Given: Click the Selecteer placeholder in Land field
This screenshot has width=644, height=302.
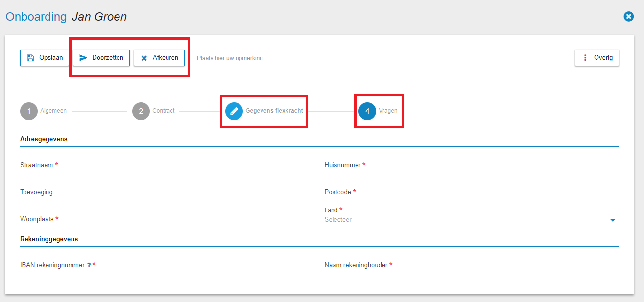Looking at the screenshot, I should 338,220.
